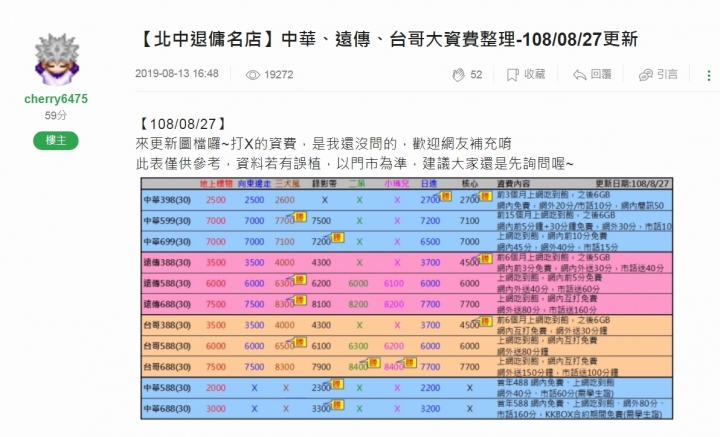Viewport: 720px width, 437px height.
Task: Click the 6500 日進 value in 中華699 row
Action: click(430, 242)
